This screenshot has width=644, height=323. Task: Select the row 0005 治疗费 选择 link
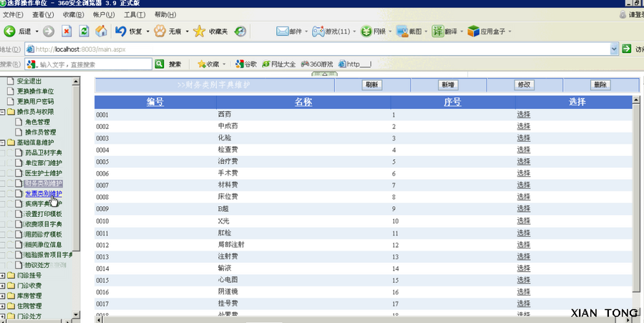click(x=524, y=162)
